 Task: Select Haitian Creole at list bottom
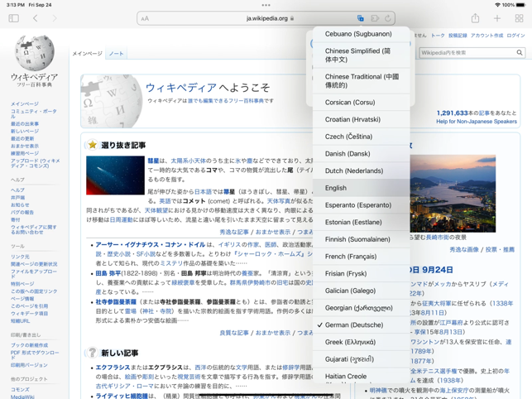[361, 376]
